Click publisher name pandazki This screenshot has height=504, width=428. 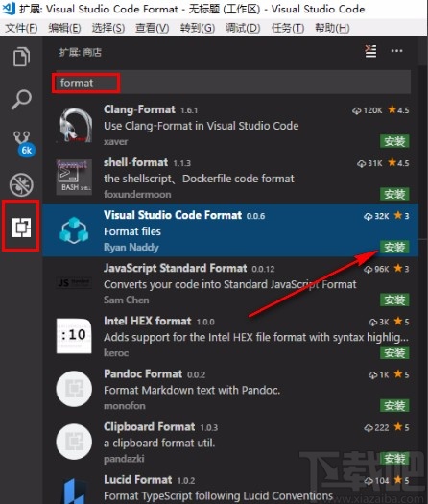pyautogui.click(x=124, y=459)
